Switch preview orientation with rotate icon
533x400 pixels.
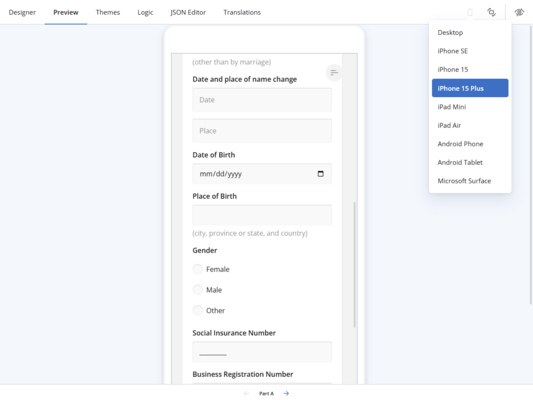[491, 12]
